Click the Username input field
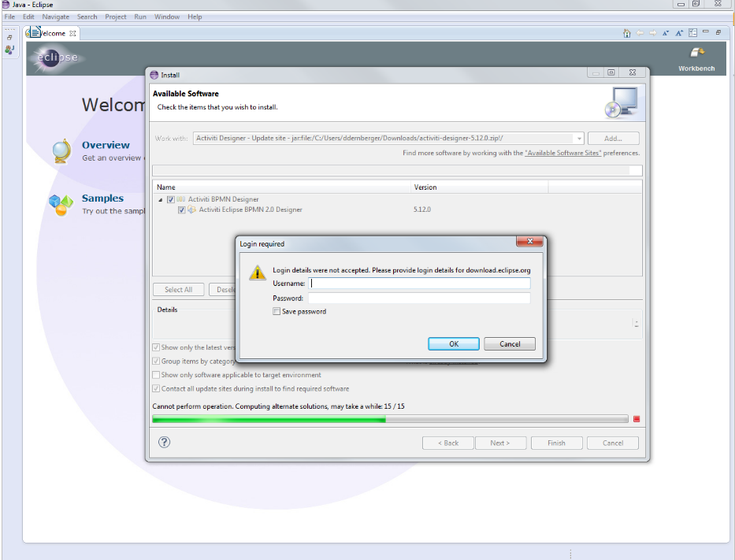This screenshot has width=735, height=560. tap(419, 284)
